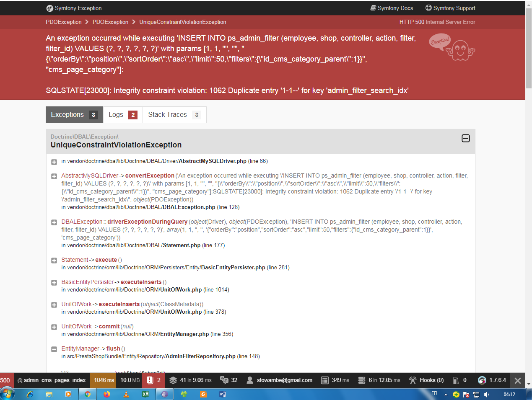
Task: Click the Symfony Support lifebuoy icon
Action: point(428,8)
